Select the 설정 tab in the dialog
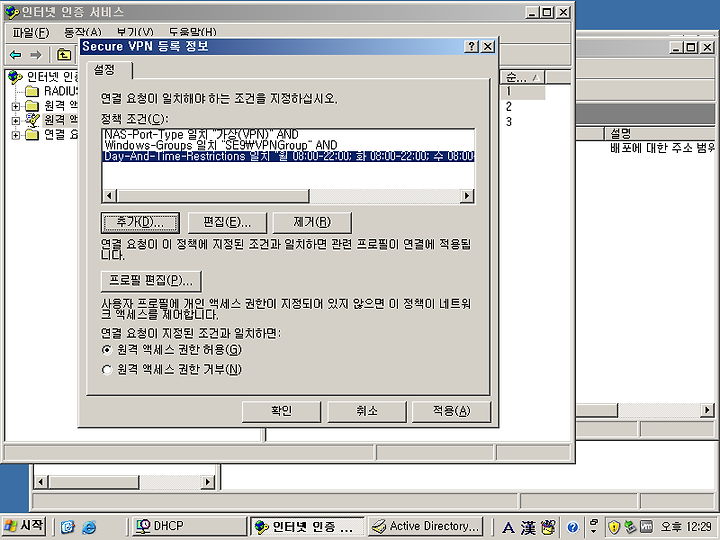Screen dimensions: 720x540 (x=109, y=70)
